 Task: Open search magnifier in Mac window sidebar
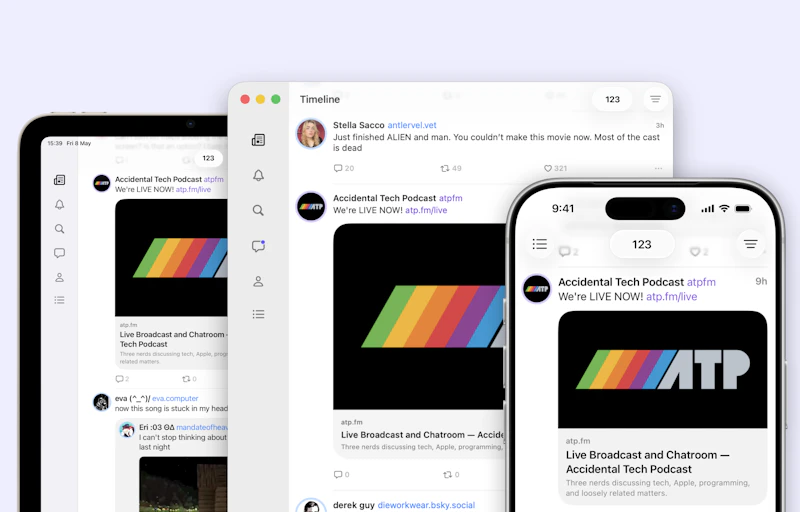point(258,210)
